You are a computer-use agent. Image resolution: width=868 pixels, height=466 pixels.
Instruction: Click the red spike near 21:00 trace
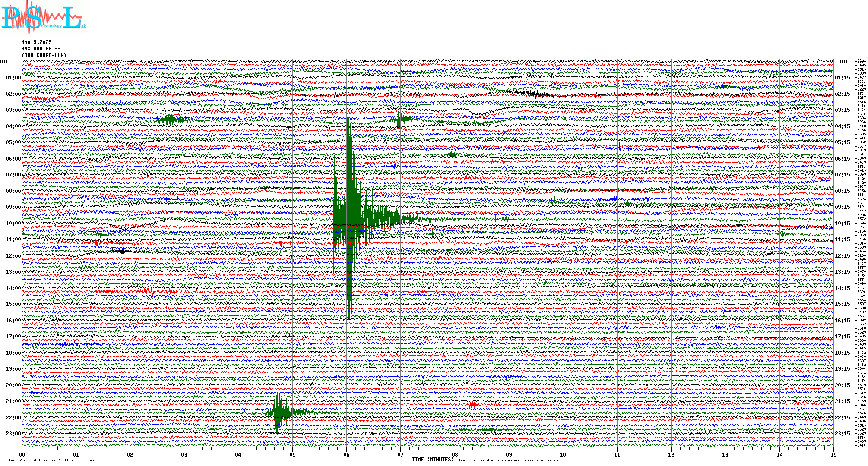(472, 404)
